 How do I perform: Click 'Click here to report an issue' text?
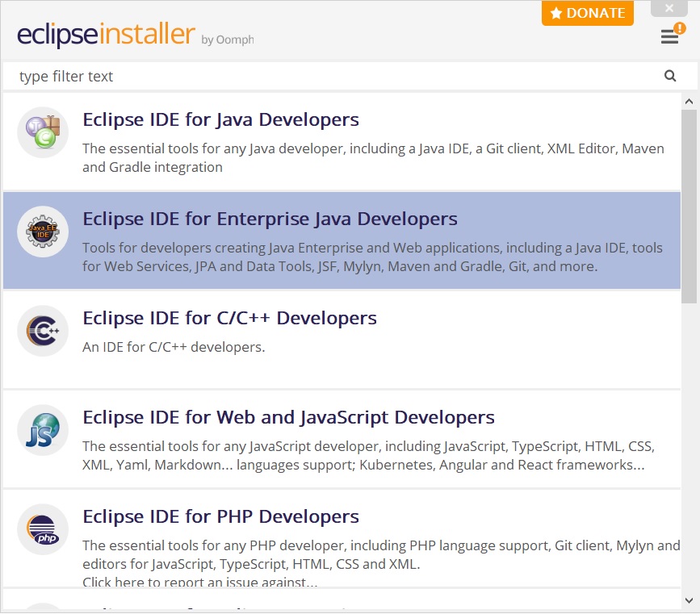click(x=199, y=582)
